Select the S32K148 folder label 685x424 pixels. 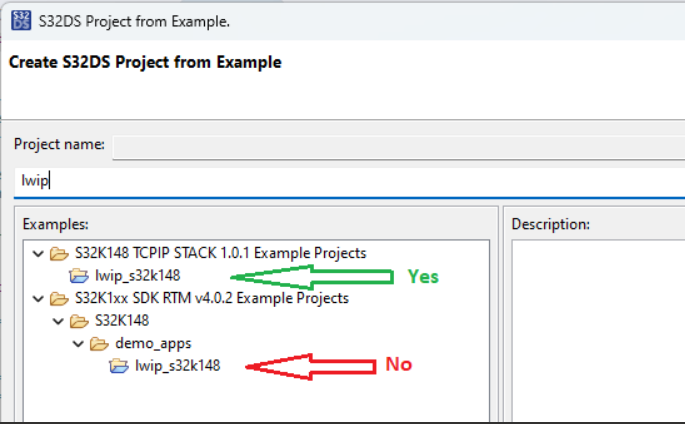pos(120,321)
